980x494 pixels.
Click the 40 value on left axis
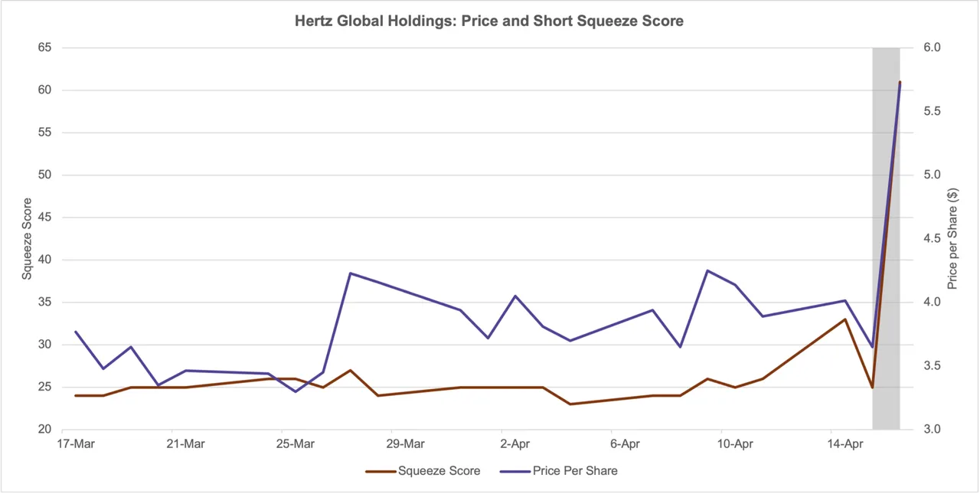coord(44,260)
